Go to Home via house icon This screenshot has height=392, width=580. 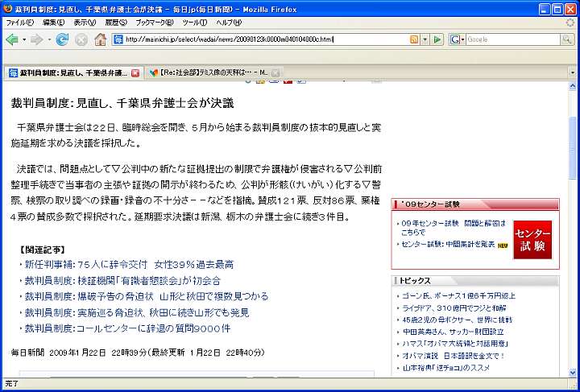pos(100,39)
